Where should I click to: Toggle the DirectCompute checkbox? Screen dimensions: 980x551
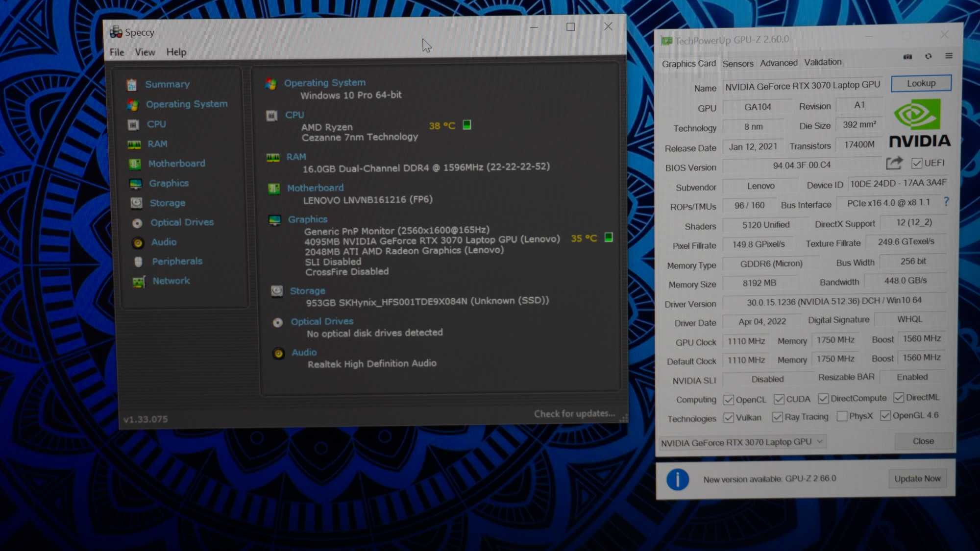[823, 399]
